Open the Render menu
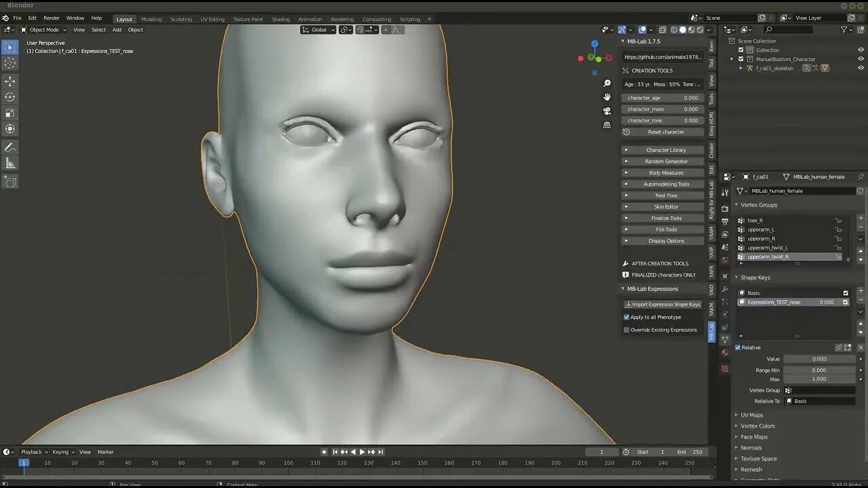868x488 pixels. [52, 18]
